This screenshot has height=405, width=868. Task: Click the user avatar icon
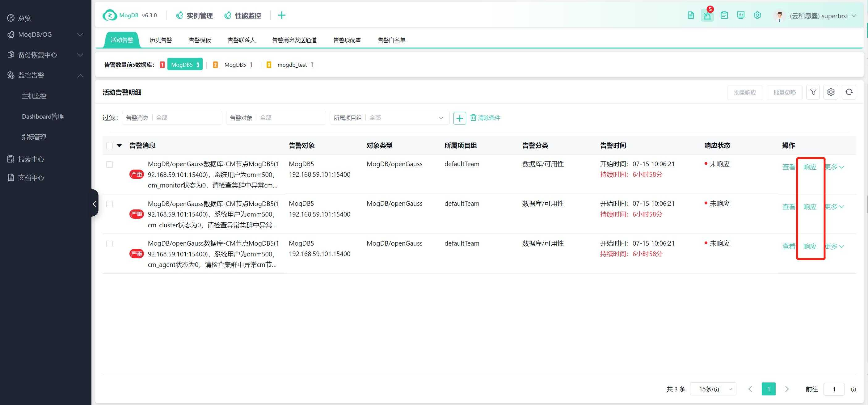[779, 16]
